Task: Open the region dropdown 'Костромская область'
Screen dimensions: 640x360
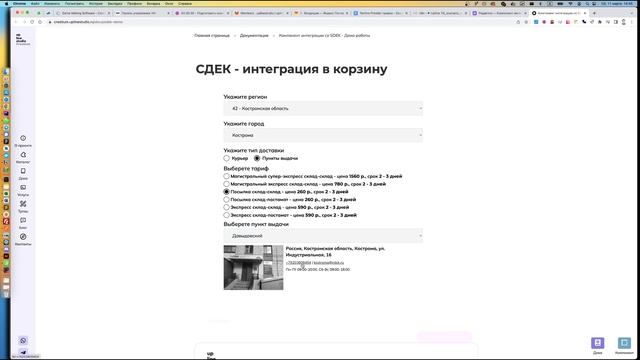Action: click(323, 109)
